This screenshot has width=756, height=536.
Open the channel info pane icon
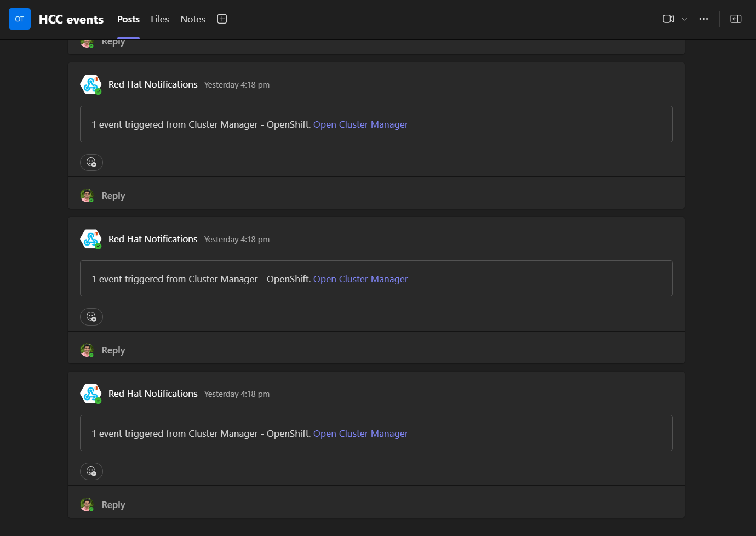click(x=736, y=19)
